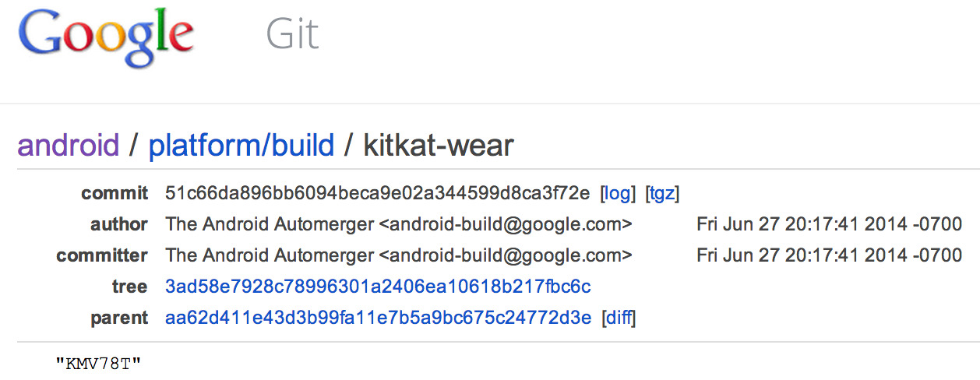
Task: Click the "tree" row label
Action: (129, 287)
